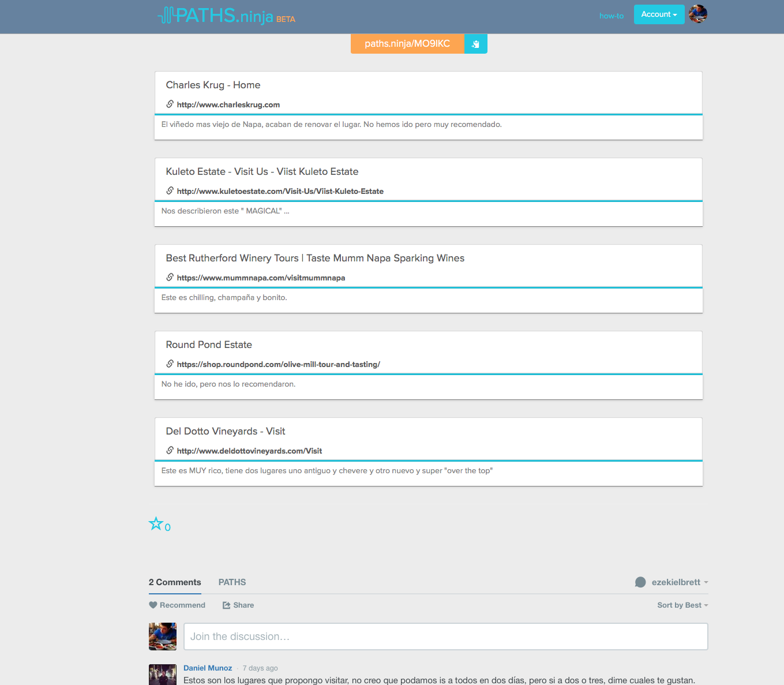Select the Nos describieron este MAGICAL note
The image size is (784, 685).
(226, 211)
